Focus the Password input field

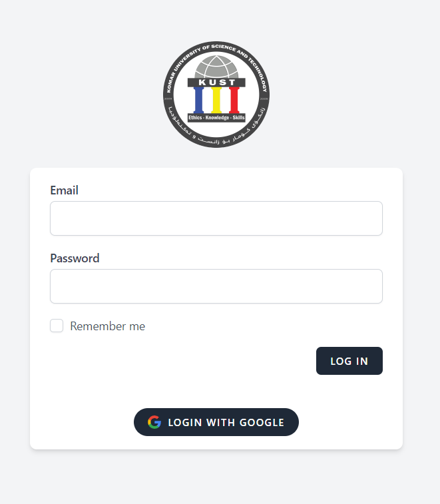(216, 286)
